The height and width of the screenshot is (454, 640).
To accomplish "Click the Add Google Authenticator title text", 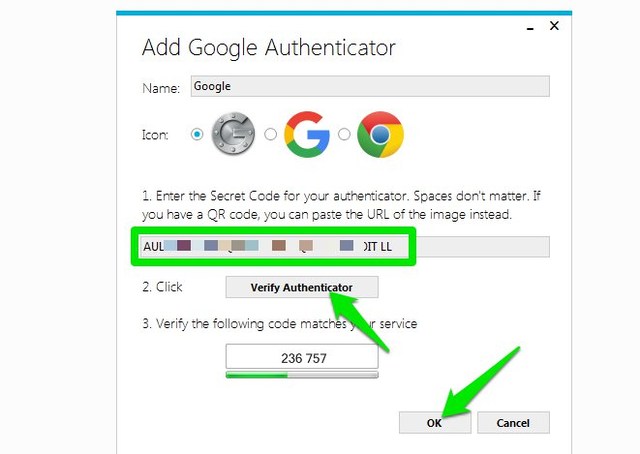I will (x=269, y=48).
